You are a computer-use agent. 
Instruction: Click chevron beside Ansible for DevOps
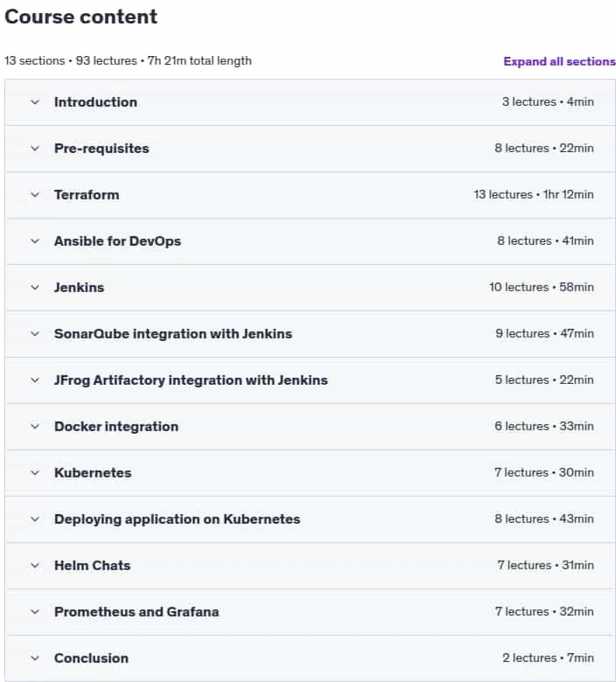(x=35, y=241)
